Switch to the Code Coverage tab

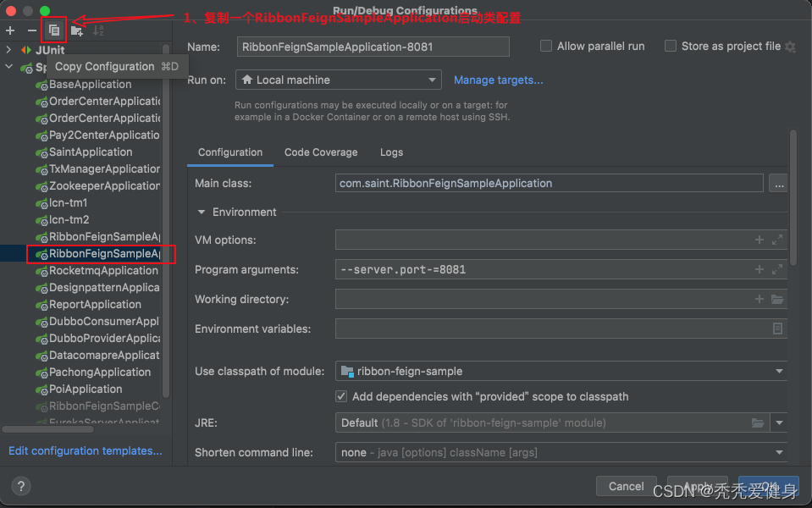(321, 152)
